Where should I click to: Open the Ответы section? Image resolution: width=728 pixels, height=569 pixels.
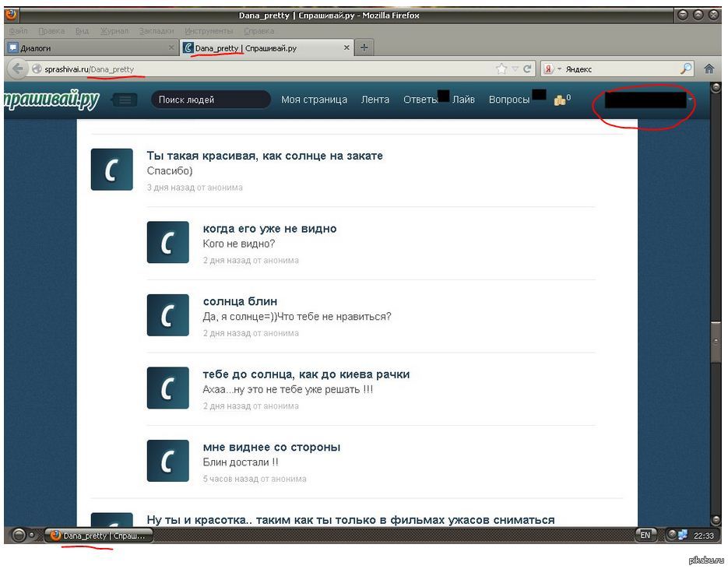420,100
